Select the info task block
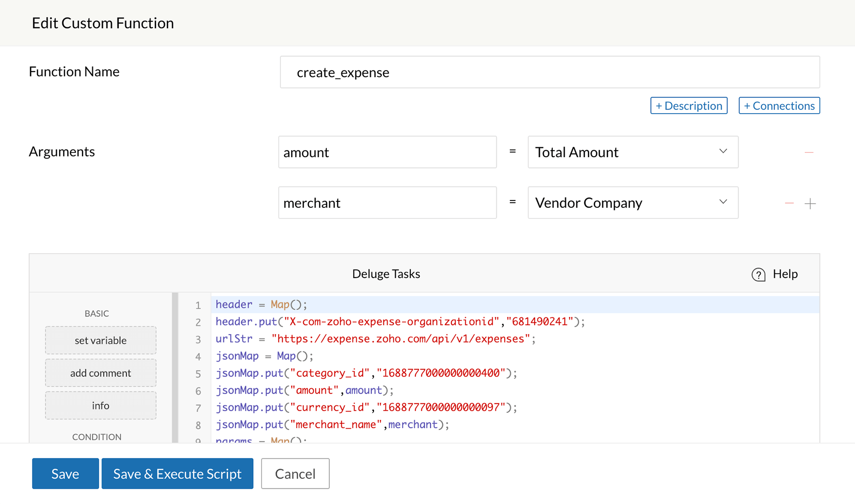Image resolution: width=855 pixels, height=504 pixels. tap(101, 406)
